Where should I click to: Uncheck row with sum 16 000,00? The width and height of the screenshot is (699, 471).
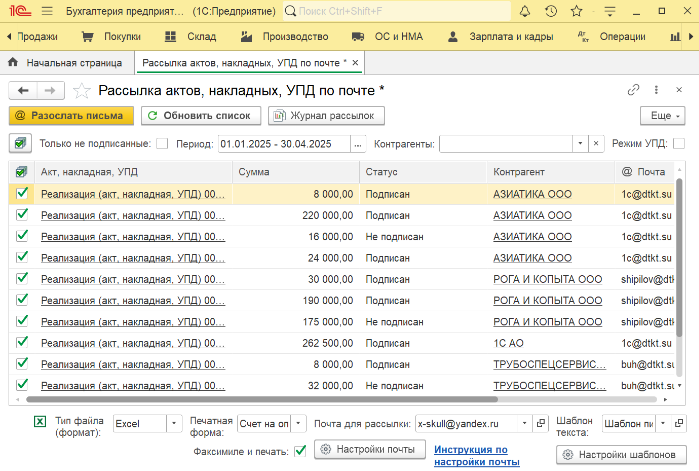(x=21, y=236)
